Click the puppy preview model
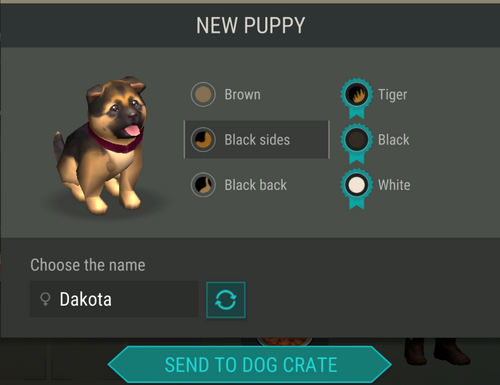The height and width of the screenshot is (385, 500). (102, 145)
